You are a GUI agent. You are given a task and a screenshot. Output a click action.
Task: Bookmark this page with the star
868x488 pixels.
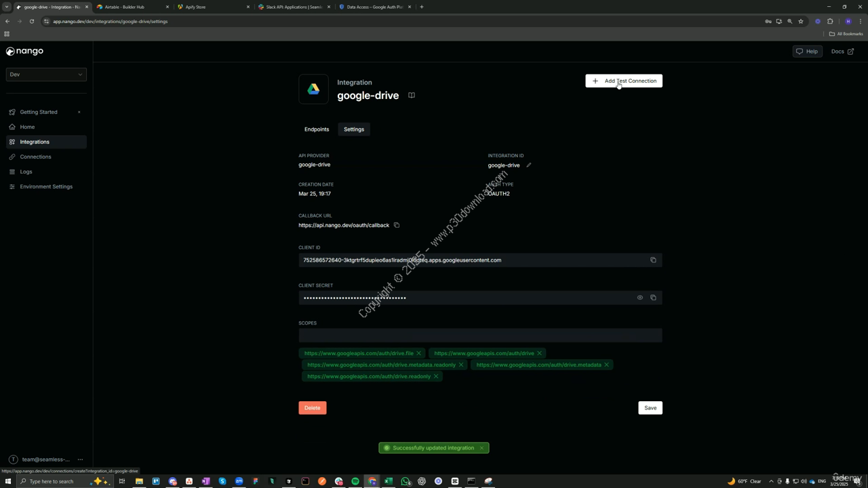coord(801,21)
